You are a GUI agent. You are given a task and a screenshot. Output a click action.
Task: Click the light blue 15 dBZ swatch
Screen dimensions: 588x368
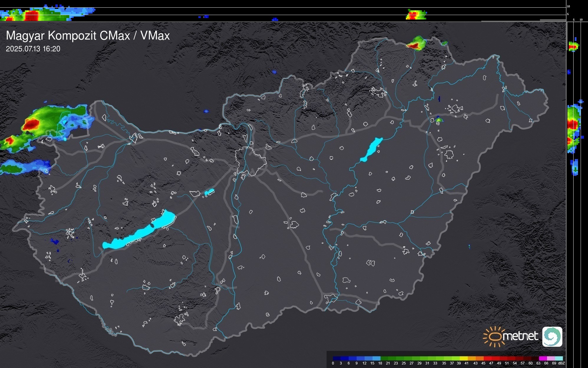click(x=376, y=358)
